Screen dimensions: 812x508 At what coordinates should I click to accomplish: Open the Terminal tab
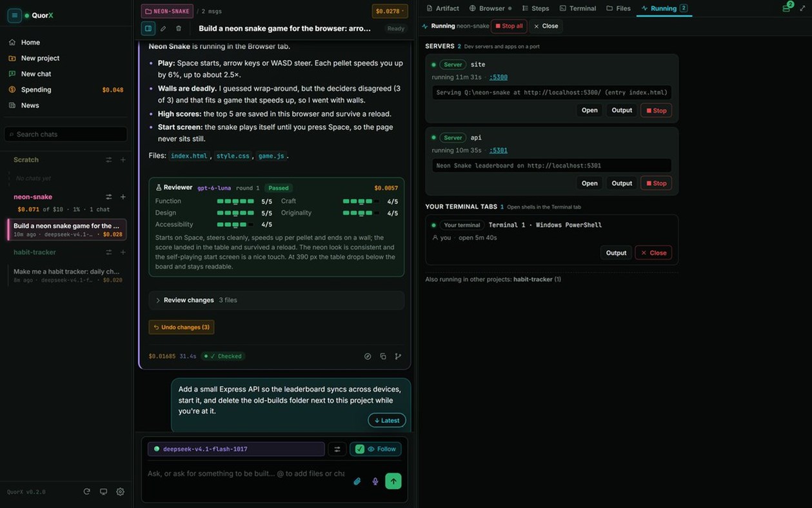pyautogui.click(x=577, y=8)
